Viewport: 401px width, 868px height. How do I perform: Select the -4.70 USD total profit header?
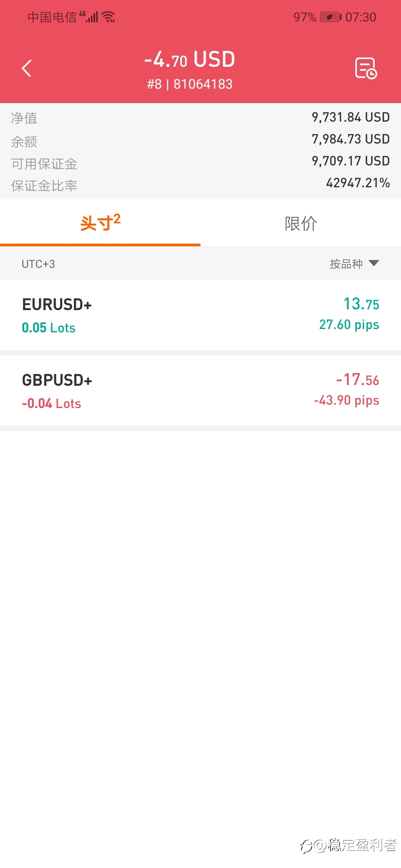190,59
